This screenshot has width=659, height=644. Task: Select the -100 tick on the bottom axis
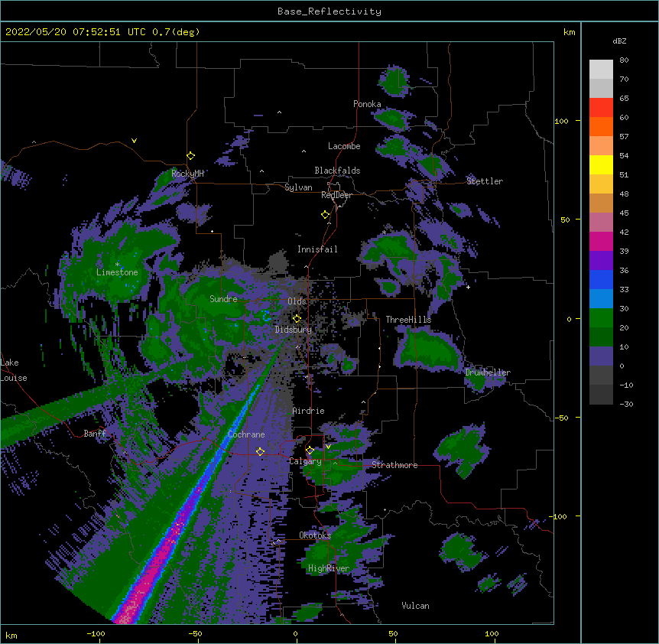click(x=96, y=633)
